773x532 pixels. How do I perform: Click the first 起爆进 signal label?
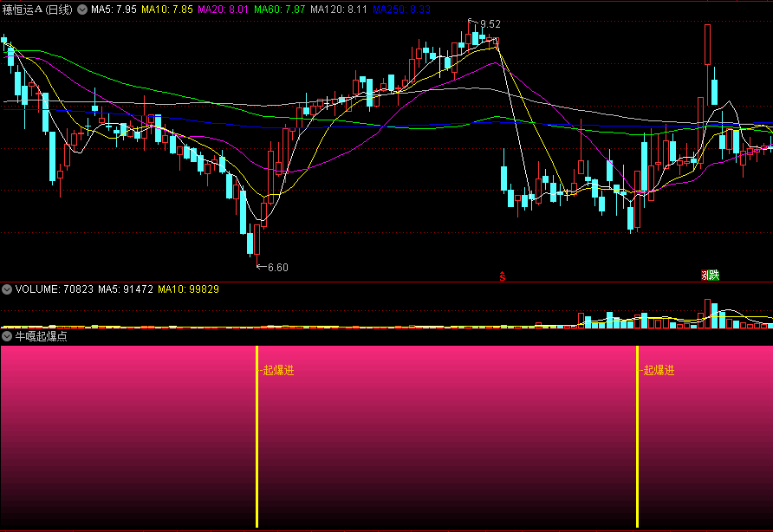click(278, 370)
